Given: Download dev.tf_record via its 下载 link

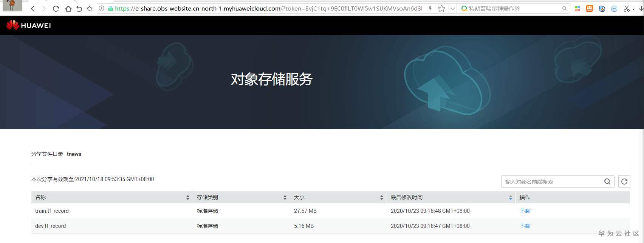Looking at the screenshot, I should [525, 226].
